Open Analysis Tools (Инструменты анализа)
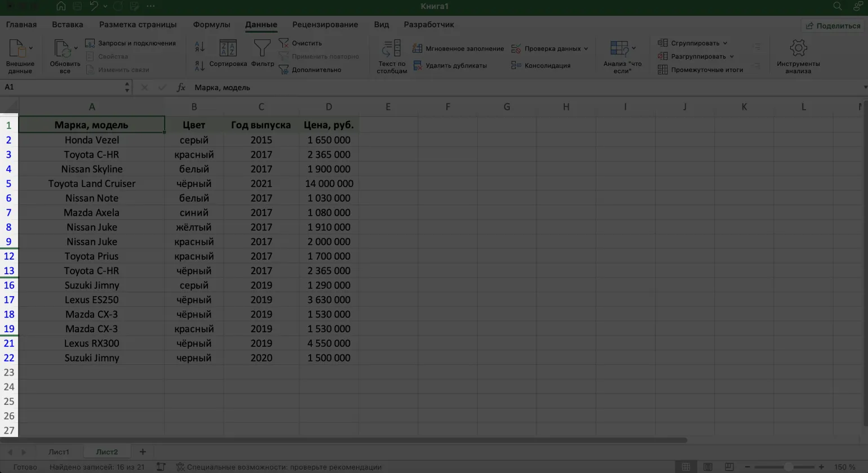 click(x=798, y=56)
